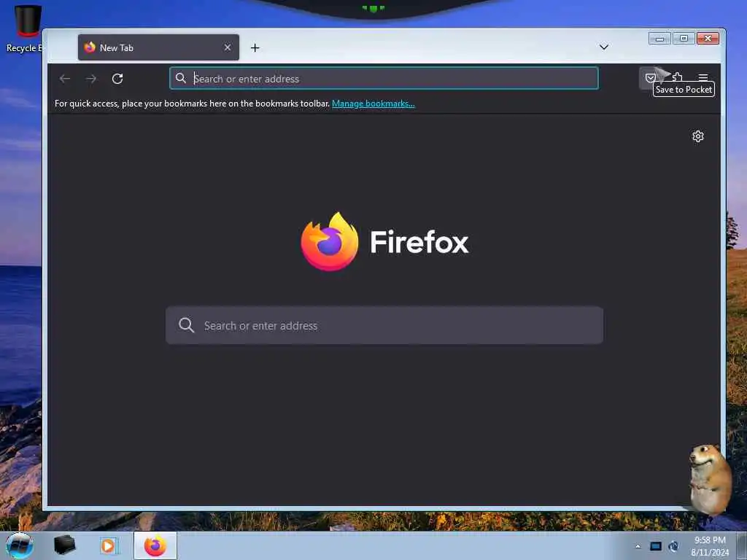
Task: Open the Firefox hamburger application menu
Action: pos(703,77)
